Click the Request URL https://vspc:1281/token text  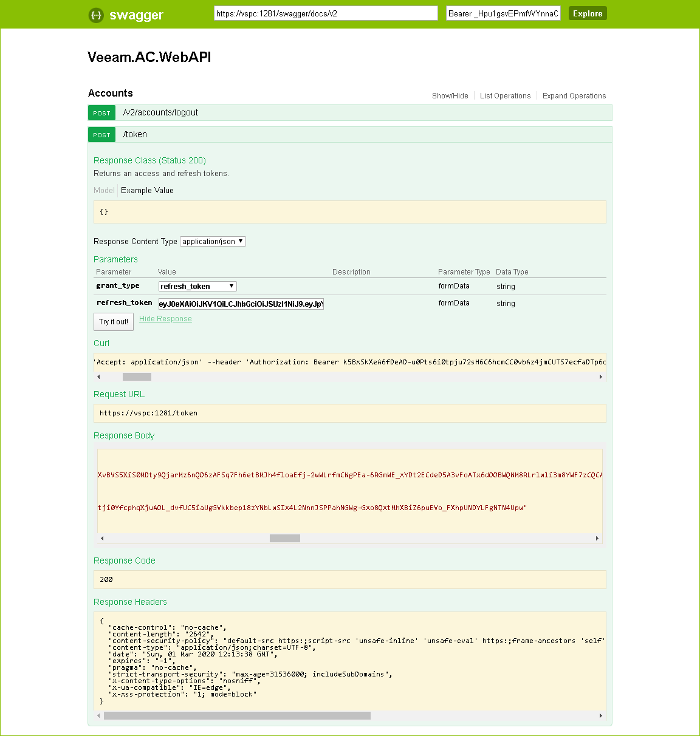click(x=148, y=413)
